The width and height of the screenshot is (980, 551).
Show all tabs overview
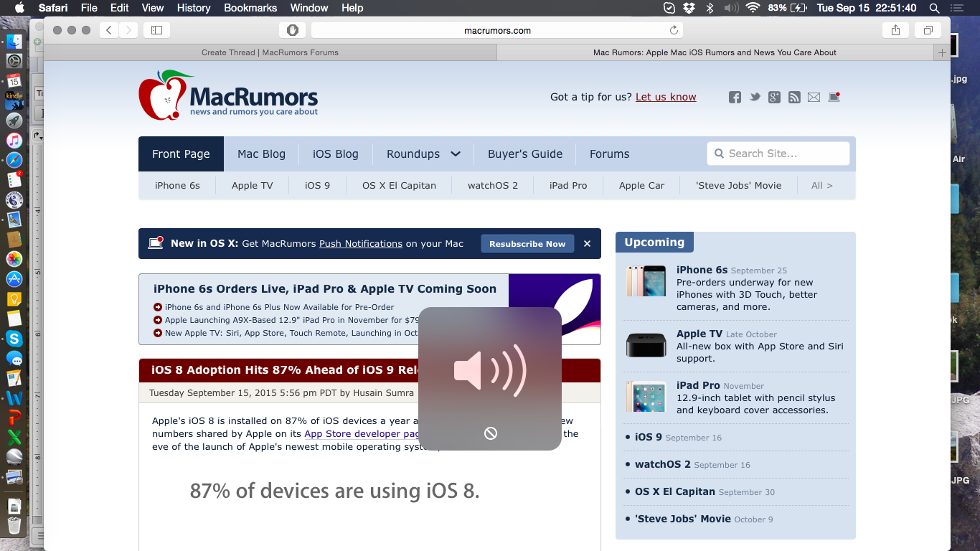(928, 30)
